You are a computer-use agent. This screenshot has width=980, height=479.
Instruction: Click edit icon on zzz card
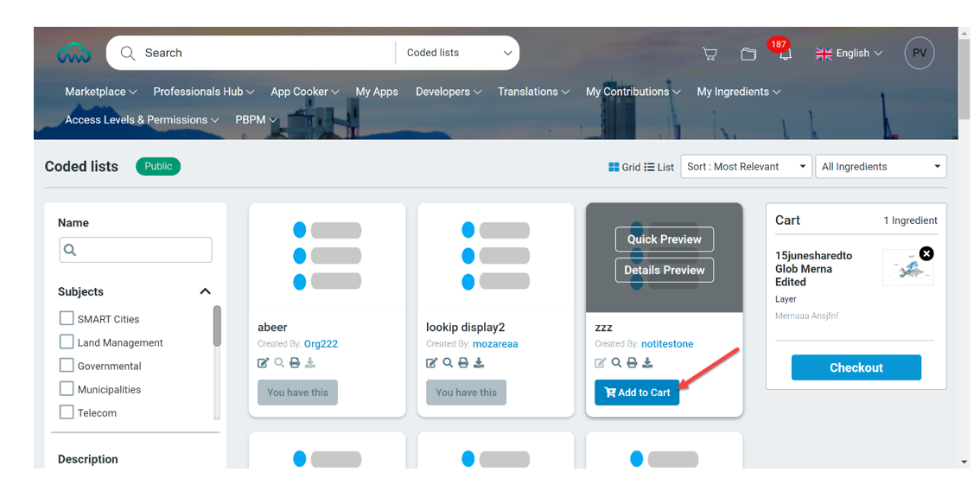click(601, 362)
